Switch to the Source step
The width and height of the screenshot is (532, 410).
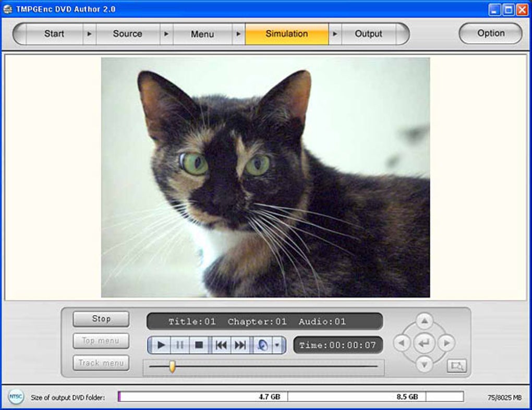pos(128,33)
